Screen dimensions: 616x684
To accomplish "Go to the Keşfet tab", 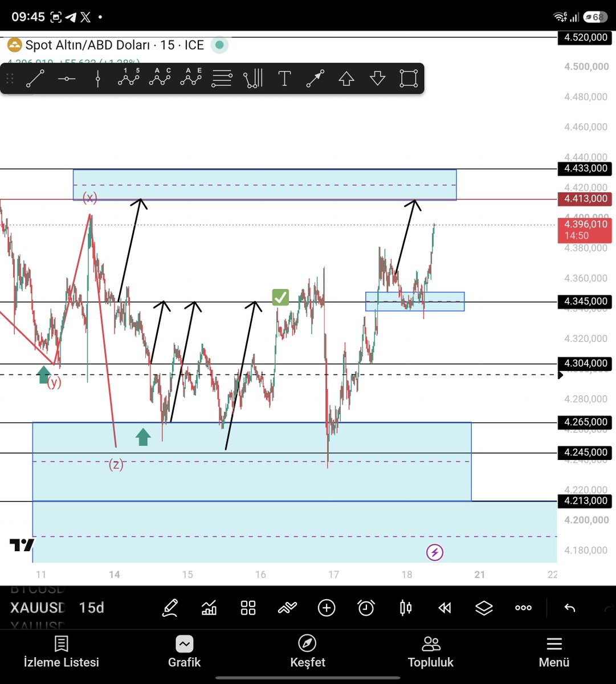I will (308, 652).
